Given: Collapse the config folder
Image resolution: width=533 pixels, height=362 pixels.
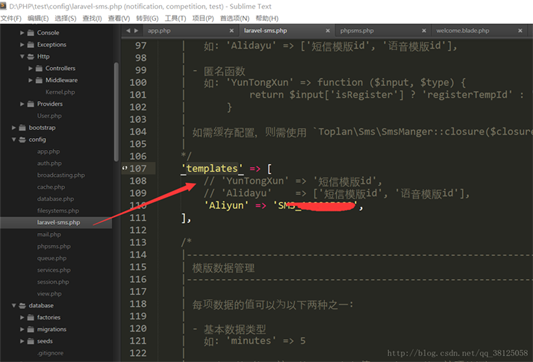Looking at the screenshot, I should click(x=14, y=139).
